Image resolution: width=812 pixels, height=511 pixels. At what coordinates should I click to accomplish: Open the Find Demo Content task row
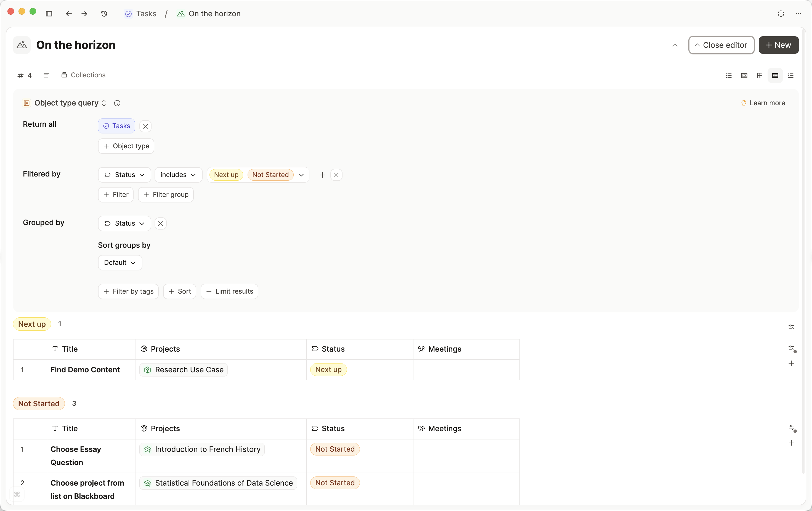pos(85,370)
